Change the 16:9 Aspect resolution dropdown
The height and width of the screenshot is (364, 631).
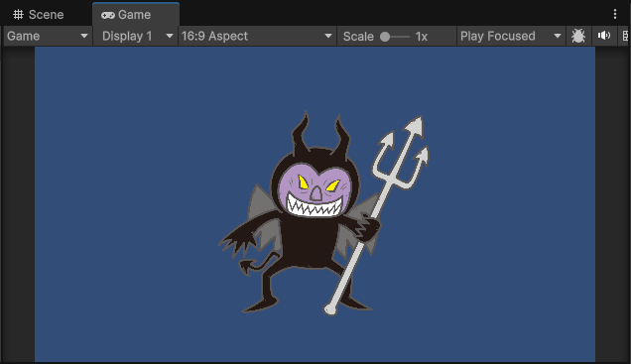coord(257,36)
